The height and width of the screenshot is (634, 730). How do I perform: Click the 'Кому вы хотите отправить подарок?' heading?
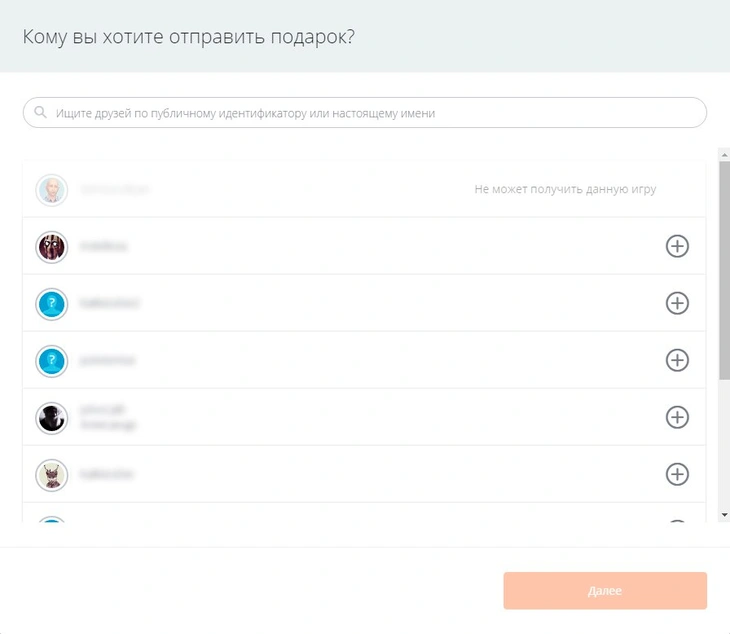click(x=189, y=37)
